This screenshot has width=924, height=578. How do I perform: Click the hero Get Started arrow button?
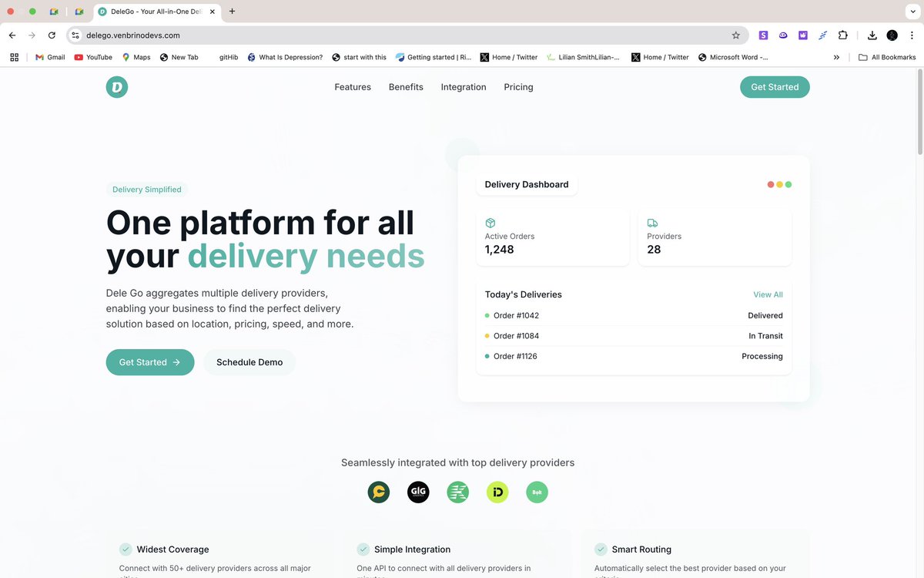150,362
